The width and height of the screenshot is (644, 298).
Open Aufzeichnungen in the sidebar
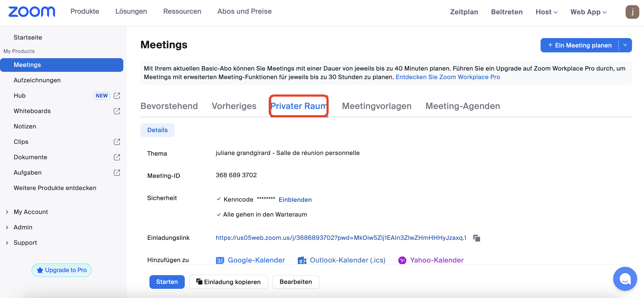pos(37,80)
